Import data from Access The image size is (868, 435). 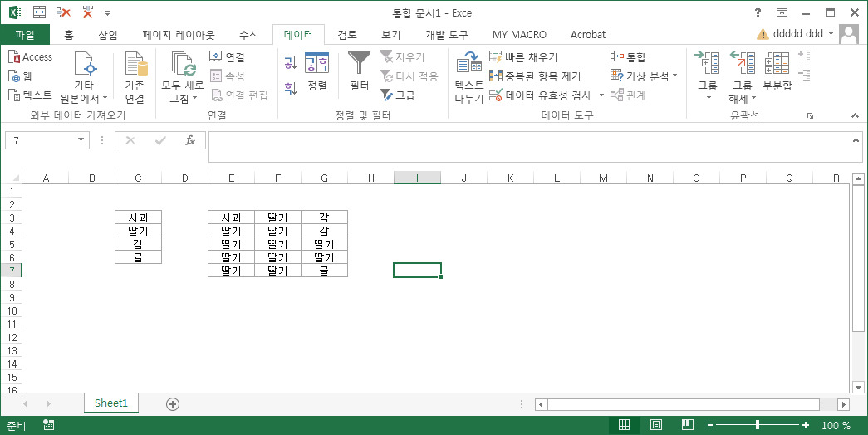[x=31, y=57]
